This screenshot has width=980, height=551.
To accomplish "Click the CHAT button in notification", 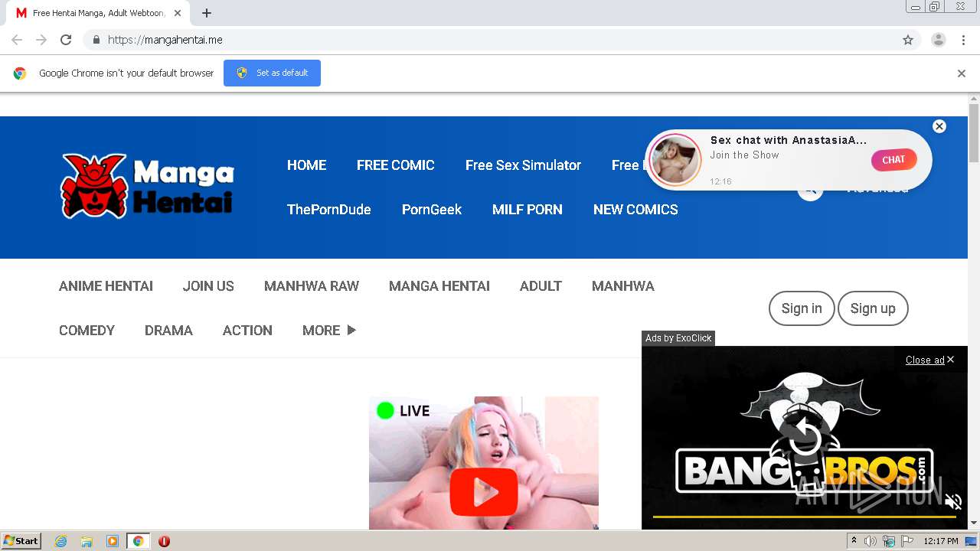I will click(893, 160).
